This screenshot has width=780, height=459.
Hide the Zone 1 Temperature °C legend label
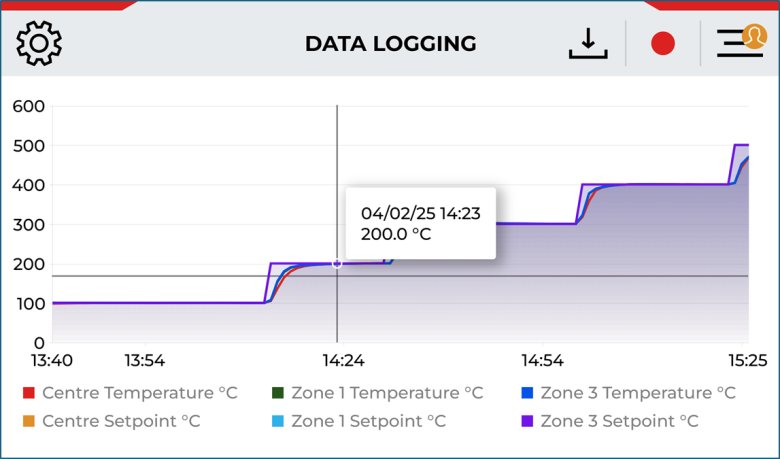[387, 393]
